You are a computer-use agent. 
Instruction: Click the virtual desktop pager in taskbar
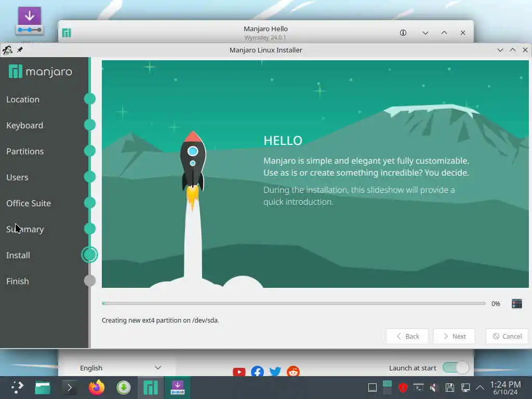coord(387,388)
